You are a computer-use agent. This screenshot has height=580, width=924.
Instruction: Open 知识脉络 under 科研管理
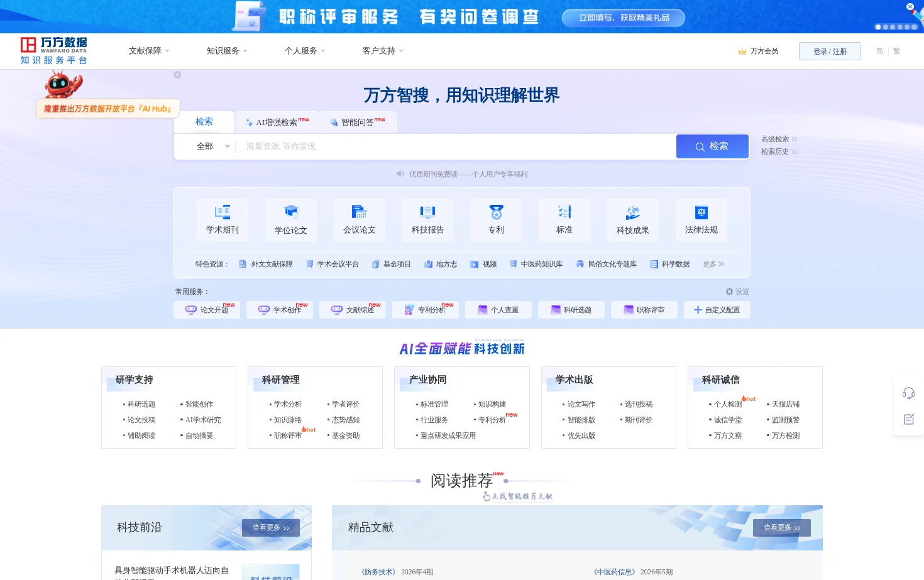pos(287,420)
